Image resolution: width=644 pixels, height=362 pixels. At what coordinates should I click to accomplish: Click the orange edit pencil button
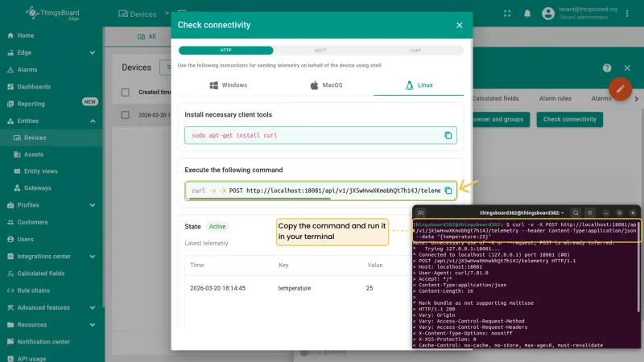[x=620, y=88]
